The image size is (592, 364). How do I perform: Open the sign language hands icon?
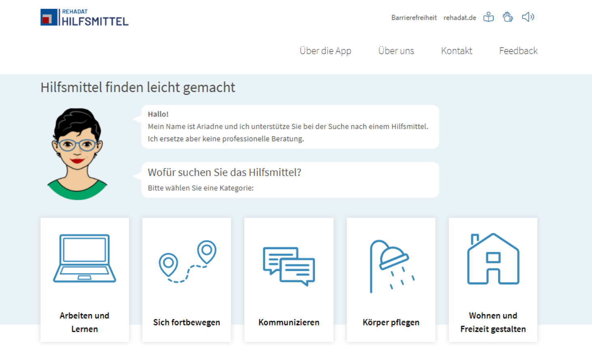508,17
